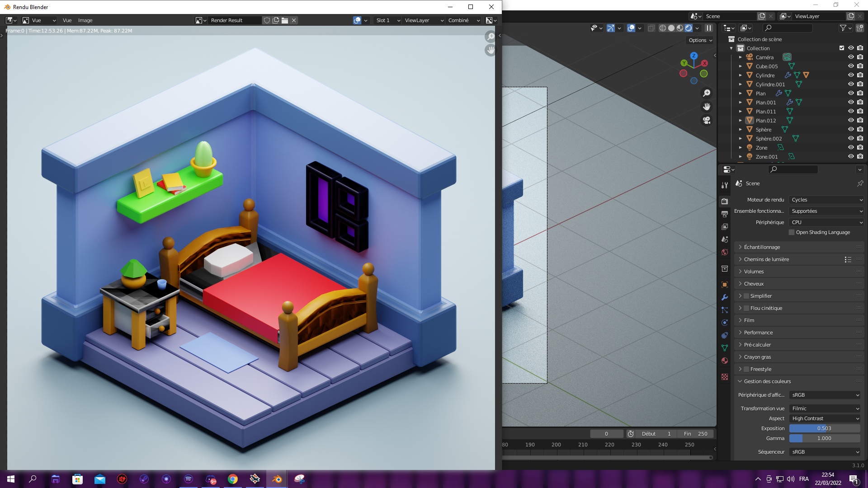Open the Combiné pass selector
Screen dimensions: 868x488
coord(464,20)
